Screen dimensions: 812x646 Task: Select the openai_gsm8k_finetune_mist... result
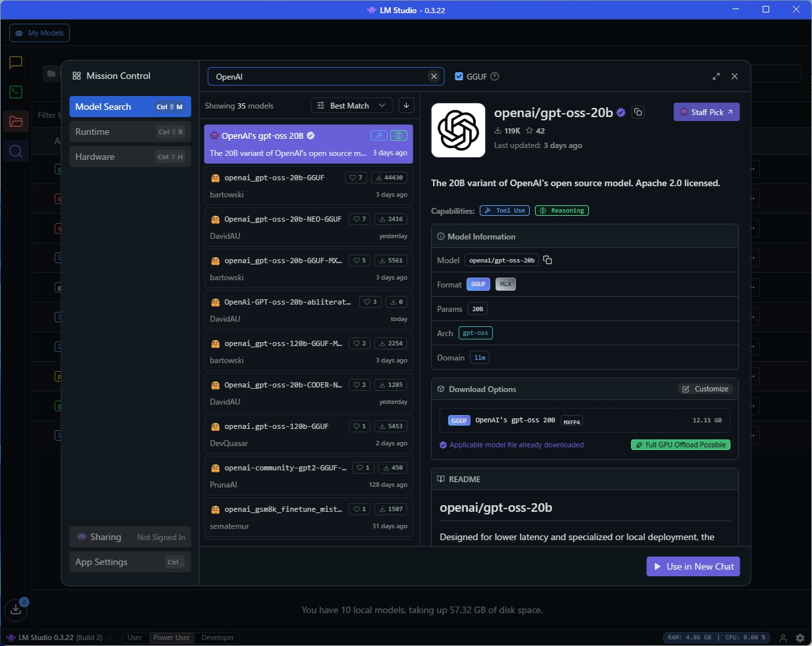[309, 517]
